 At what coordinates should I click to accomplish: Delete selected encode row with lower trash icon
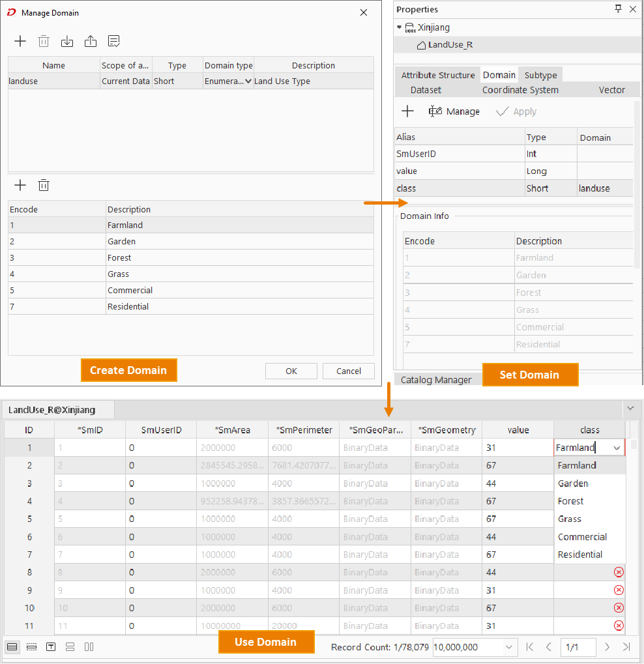pyautogui.click(x=44, y=186)
